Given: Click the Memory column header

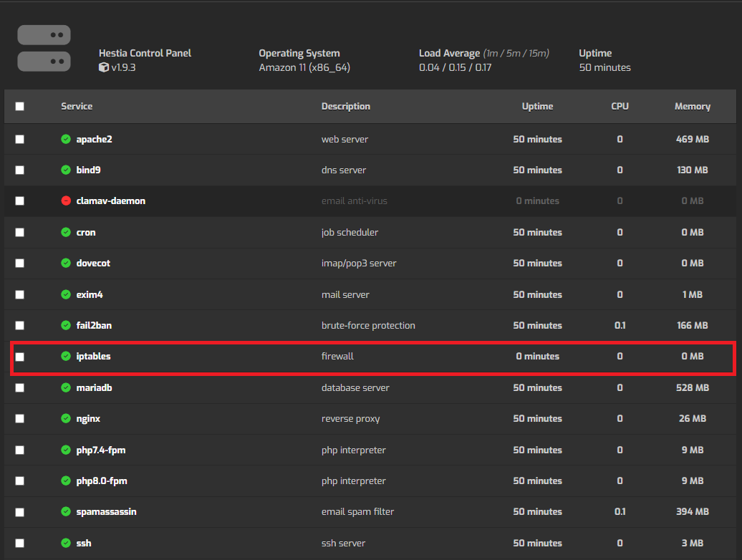Looking at the screenshot, I should [x=693, y=107].
